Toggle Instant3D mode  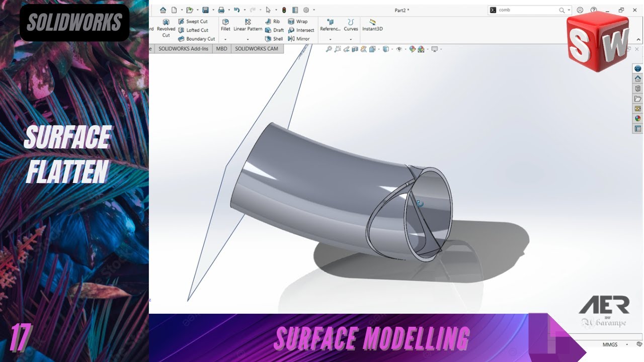(x=372, y=25)
